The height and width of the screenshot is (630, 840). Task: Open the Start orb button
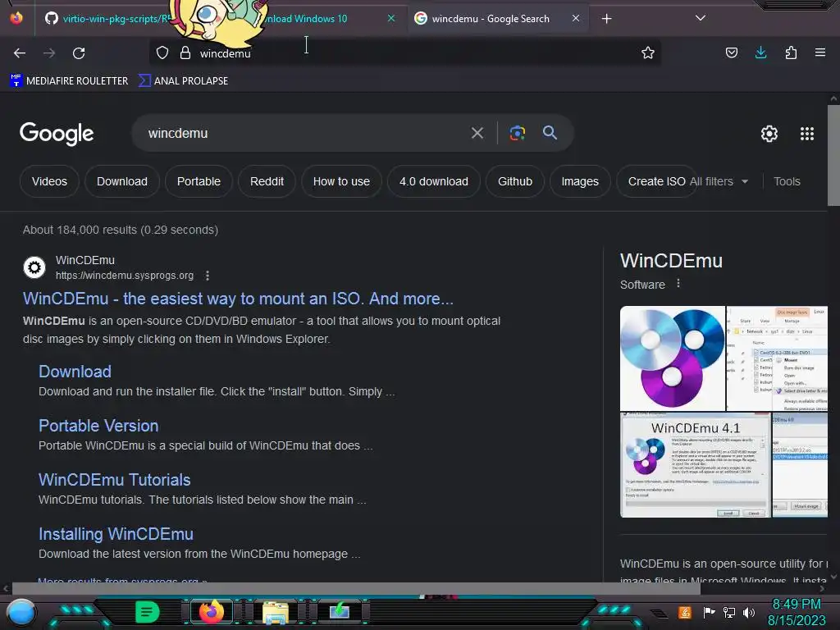pos(21,612)
